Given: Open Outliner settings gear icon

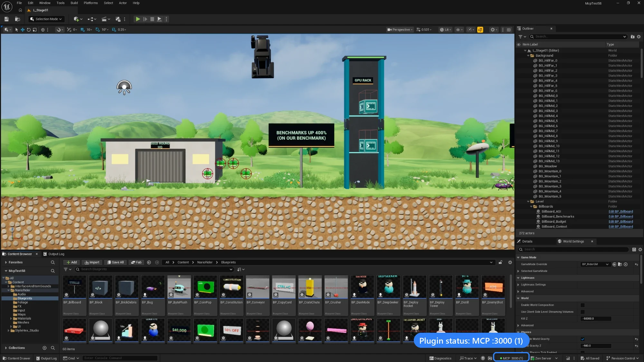Looking at the screenshot, I should [x=639, y=37].
